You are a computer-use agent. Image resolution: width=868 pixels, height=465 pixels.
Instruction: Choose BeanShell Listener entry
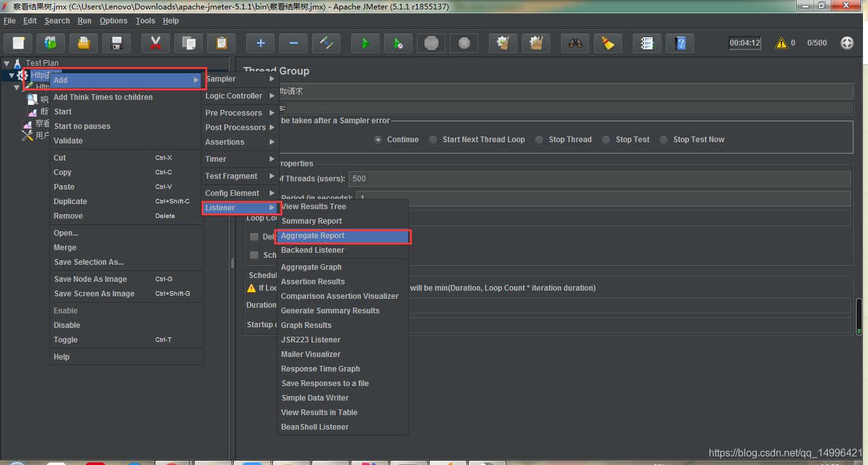[x=343, y=427]
